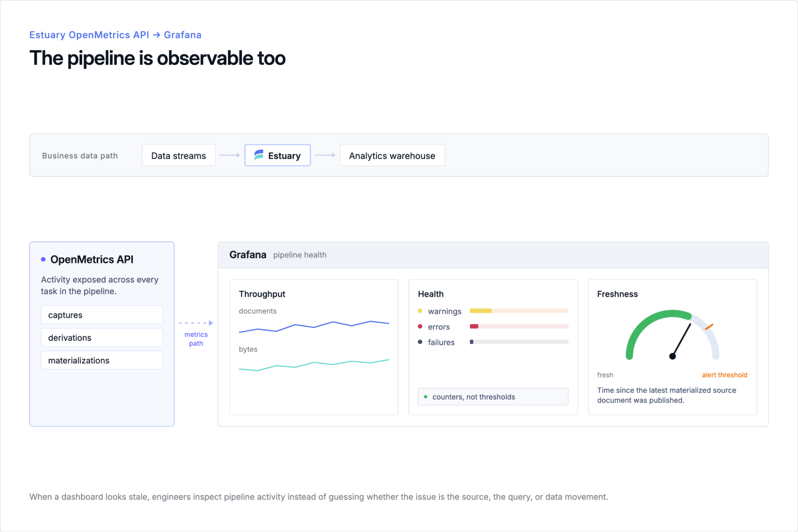Click the warnings progress bar

pos(519,311)
